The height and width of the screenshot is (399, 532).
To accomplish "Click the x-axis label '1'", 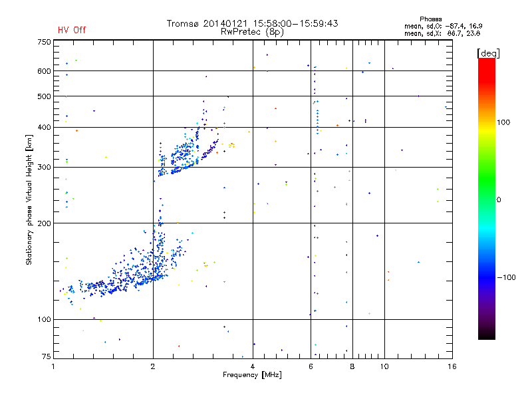I will point(53,366).
